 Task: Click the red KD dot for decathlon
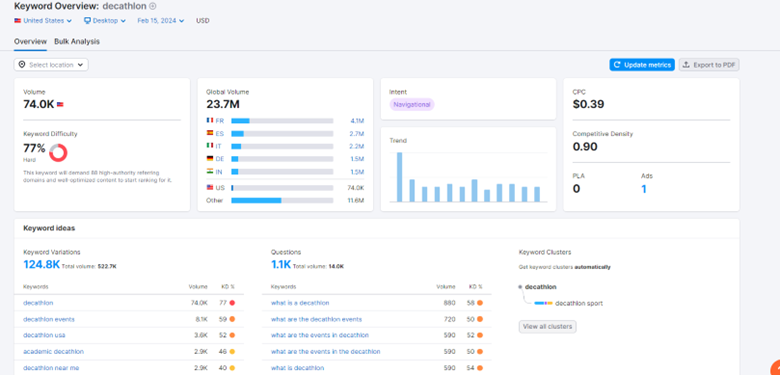(232, 303)
